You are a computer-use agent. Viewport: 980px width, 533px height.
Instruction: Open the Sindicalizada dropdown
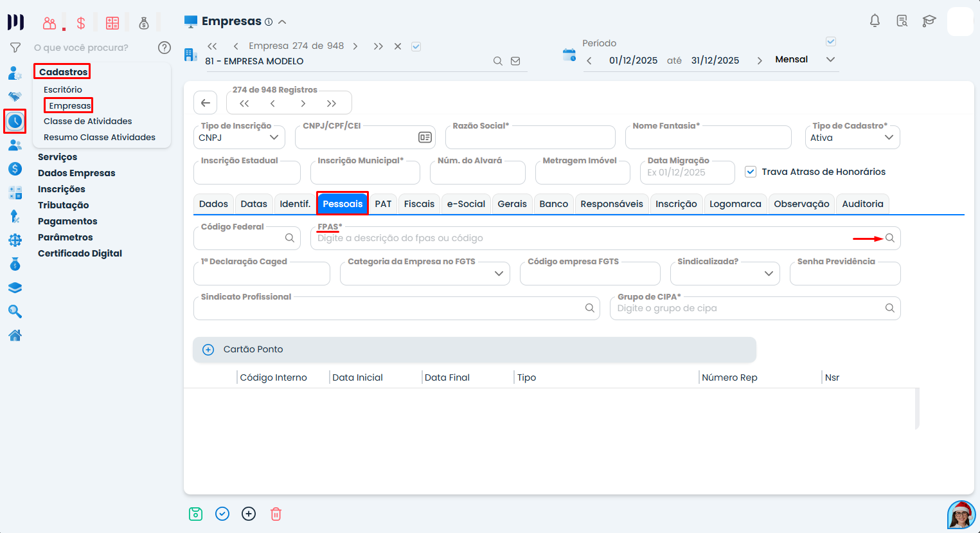pyautogui.click(x=725, y=273)
